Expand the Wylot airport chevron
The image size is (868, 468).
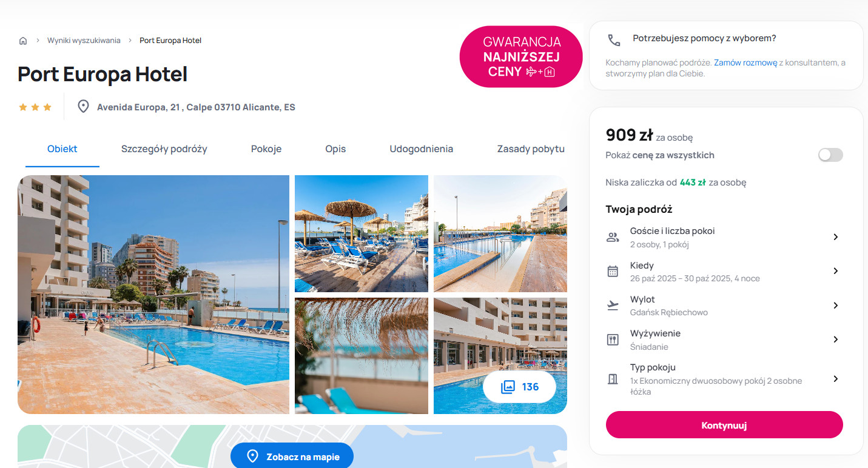click(x=835, y=306)
